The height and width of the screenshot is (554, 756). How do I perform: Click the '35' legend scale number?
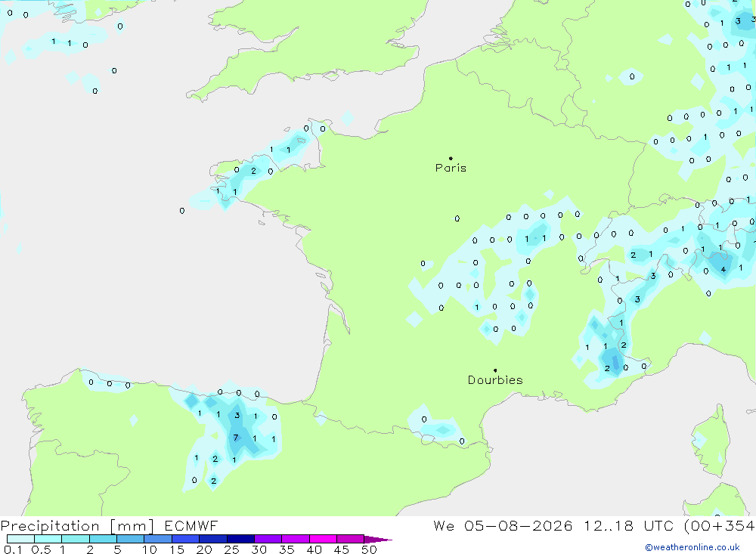click(287, 549)
